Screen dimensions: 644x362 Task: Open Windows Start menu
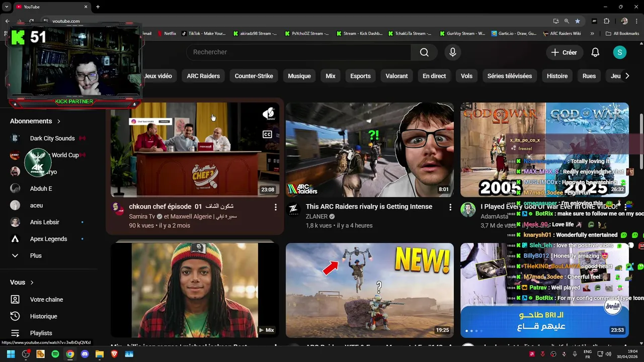11,354
